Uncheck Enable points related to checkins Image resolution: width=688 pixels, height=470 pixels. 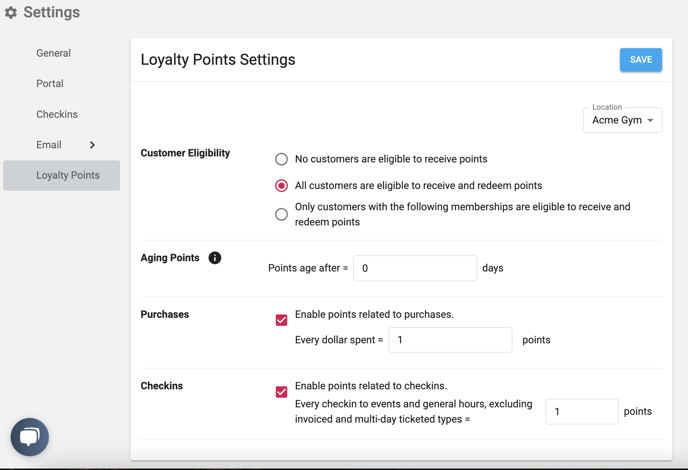(x=281, y=391)
